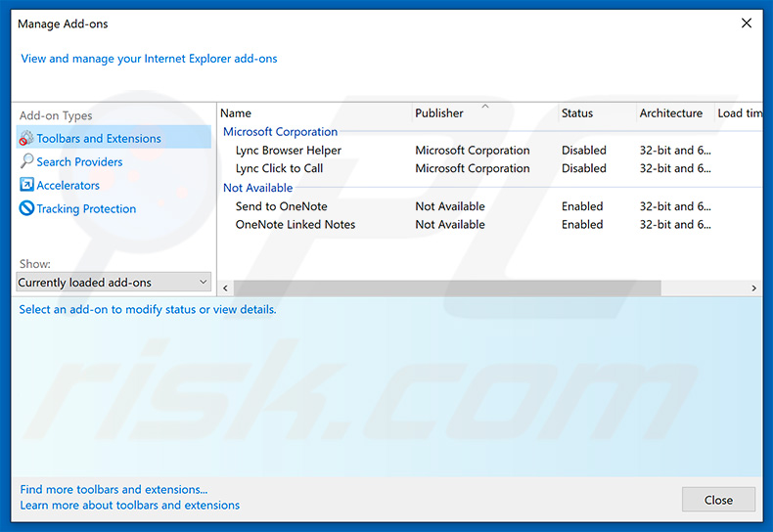Sort the list by Status column header
Viewport: 773px width, 532px height.
point(577,113)
